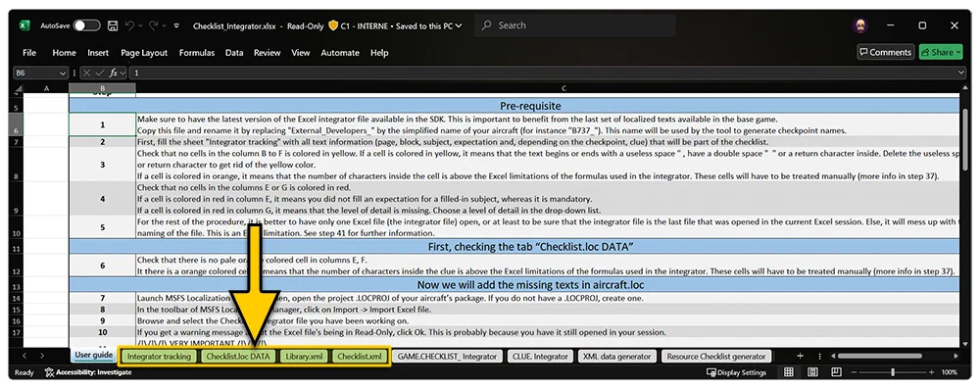Open the Formulas ribbon tab
This screenshot has width=980, height=389.
click(x=197, y=53)
